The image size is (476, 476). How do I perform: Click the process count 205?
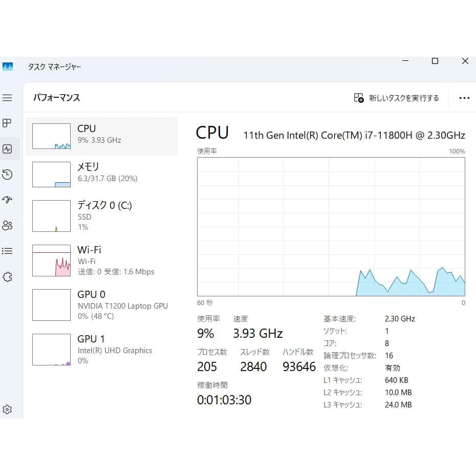click(207, 366)
